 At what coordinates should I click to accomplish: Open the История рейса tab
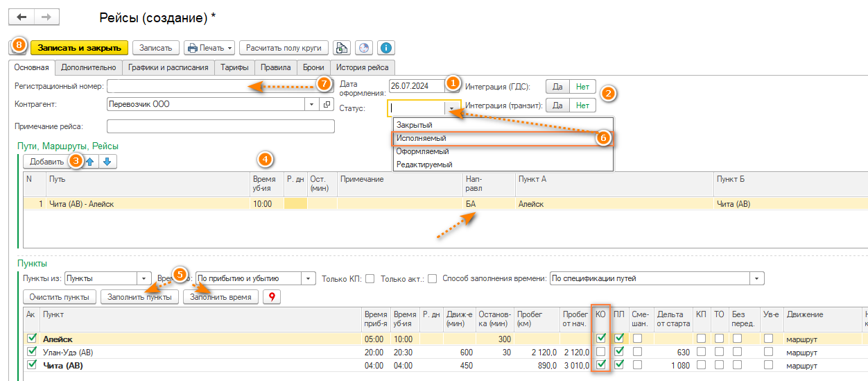click(363, 67)
